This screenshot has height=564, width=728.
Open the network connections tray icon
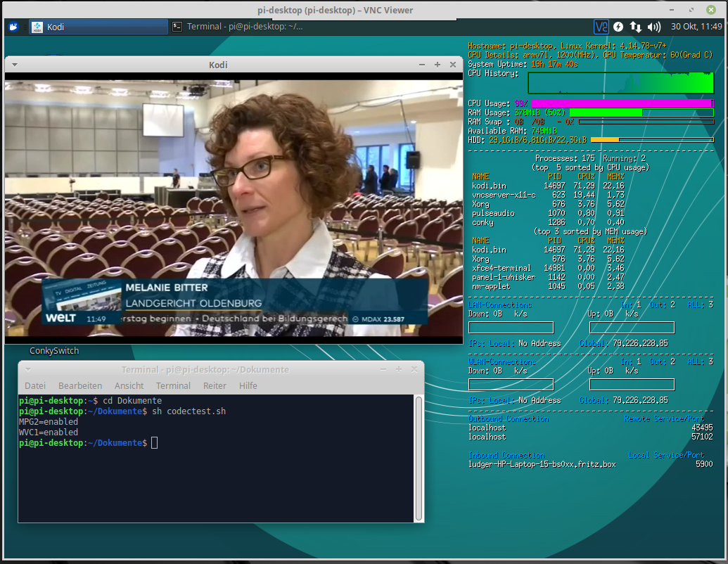pyautogui.click(x=635, y=27)
